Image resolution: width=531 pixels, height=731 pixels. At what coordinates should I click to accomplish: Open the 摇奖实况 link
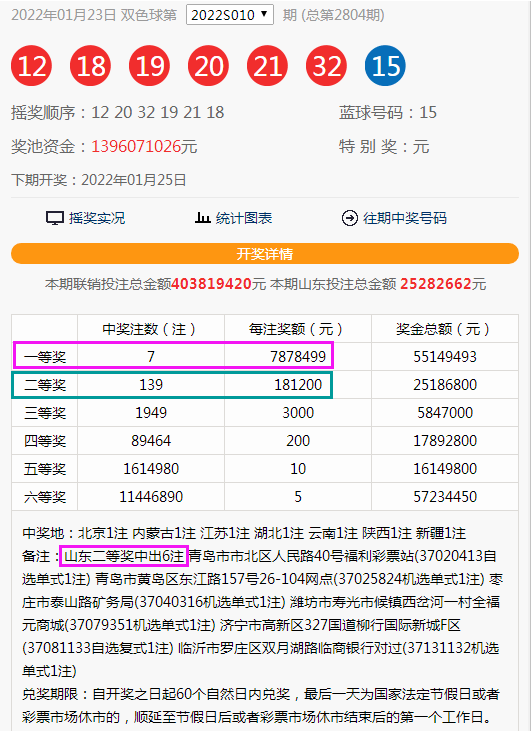click(97, 218)
